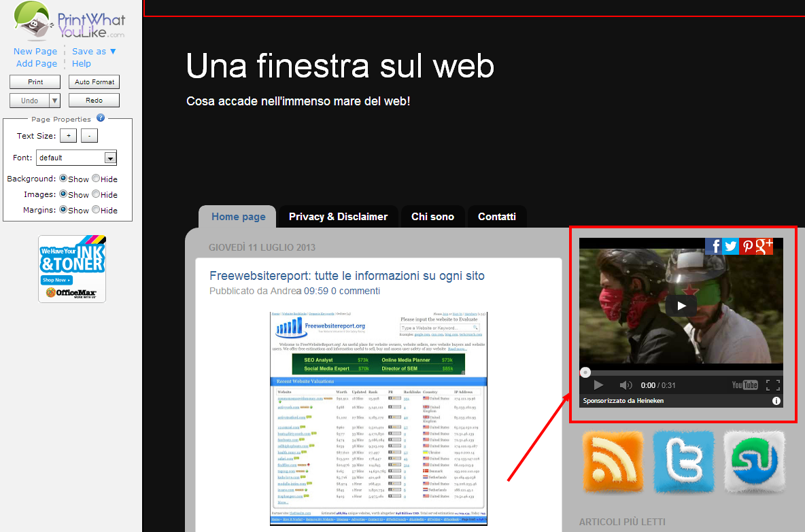The height and width of the screenshot is (532, 805).
Task: Open the Undo dropdown arrow
Action: point(53,100)
